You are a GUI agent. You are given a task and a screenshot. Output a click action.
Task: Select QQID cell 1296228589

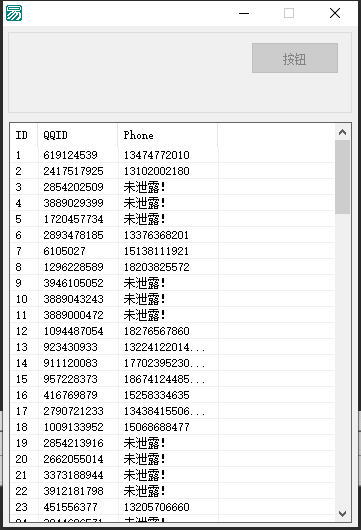73,267
